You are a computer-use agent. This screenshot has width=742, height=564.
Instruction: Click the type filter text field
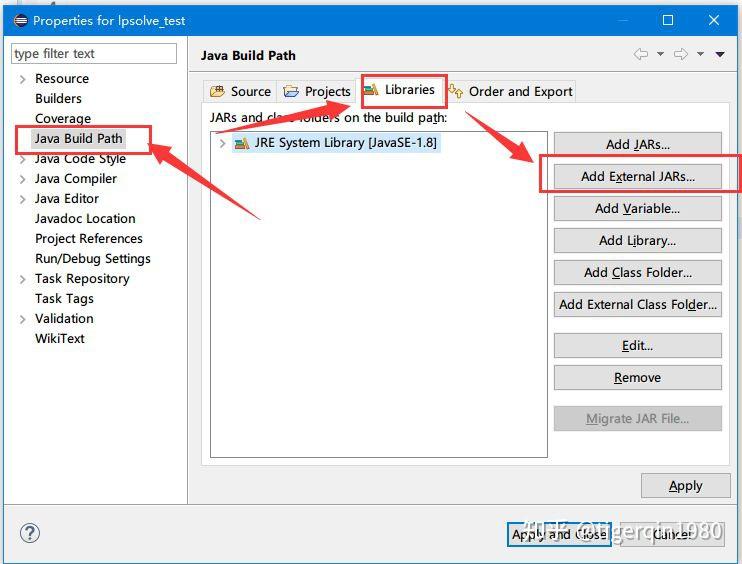click(94, 53)
